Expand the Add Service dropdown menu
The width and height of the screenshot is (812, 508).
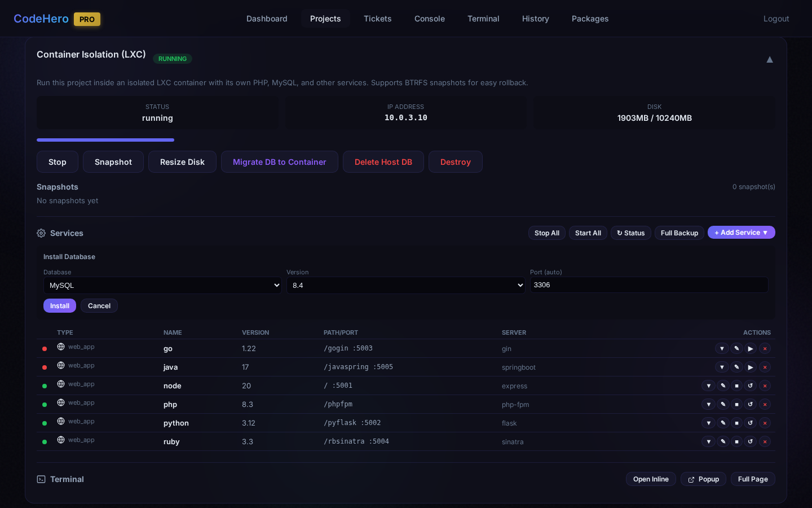point(741,233)
